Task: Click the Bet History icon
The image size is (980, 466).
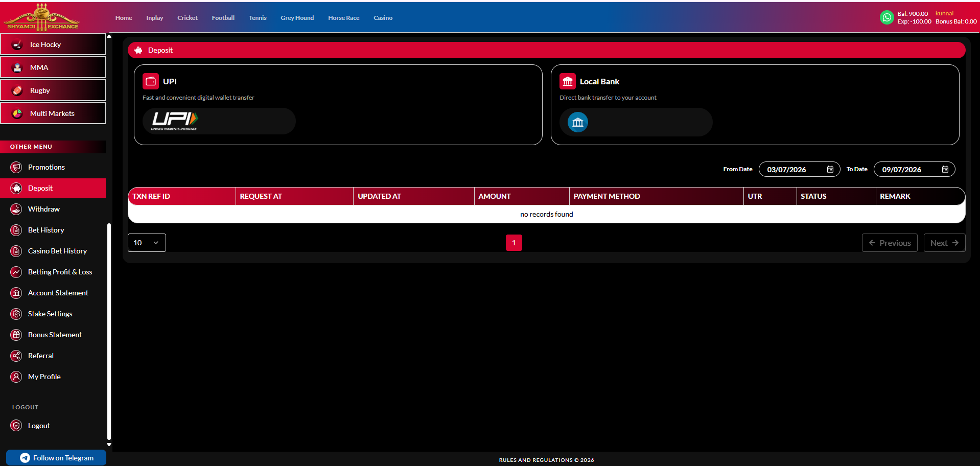Action: coord(16,230)
